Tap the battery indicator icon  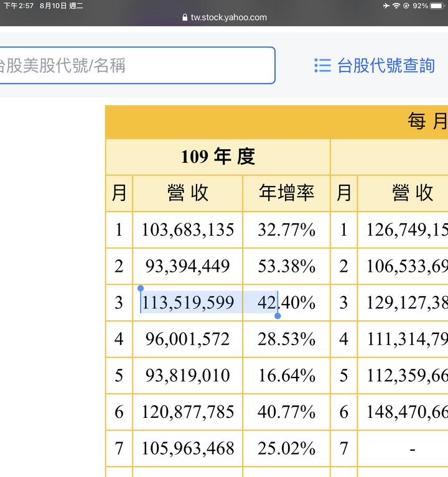click(437, 6)
